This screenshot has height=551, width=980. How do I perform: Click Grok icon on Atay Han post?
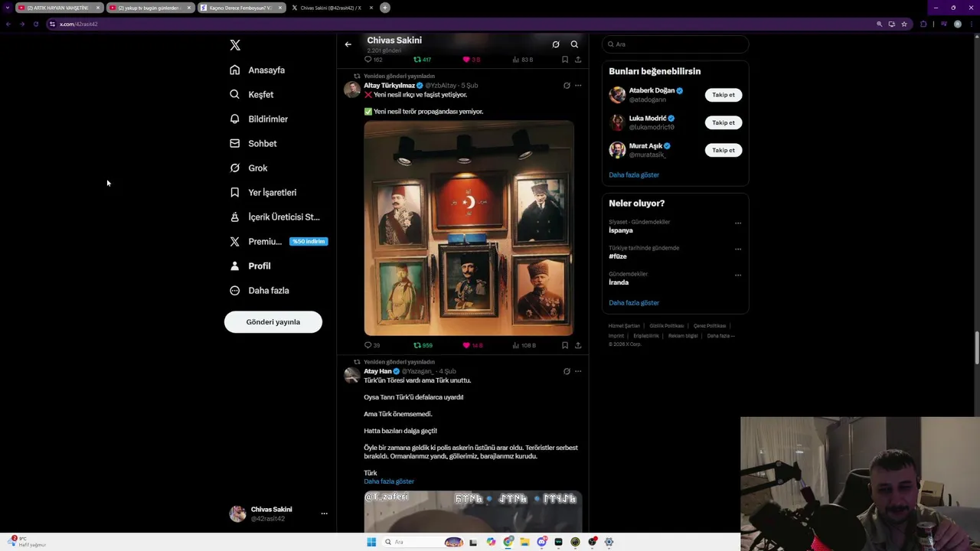tap(567, 371)
